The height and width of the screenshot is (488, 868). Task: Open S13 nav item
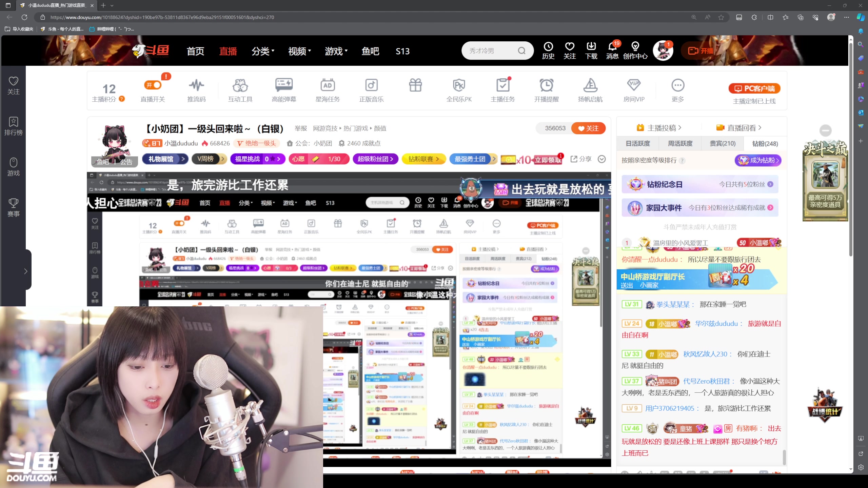point(402,51)
